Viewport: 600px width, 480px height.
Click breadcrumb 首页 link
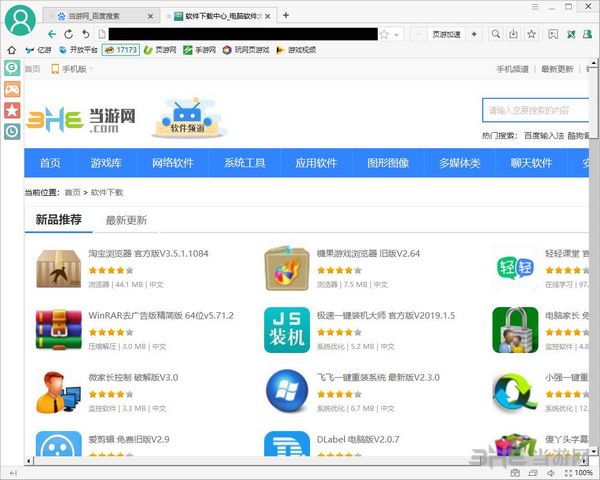click(x=72, y=192)
